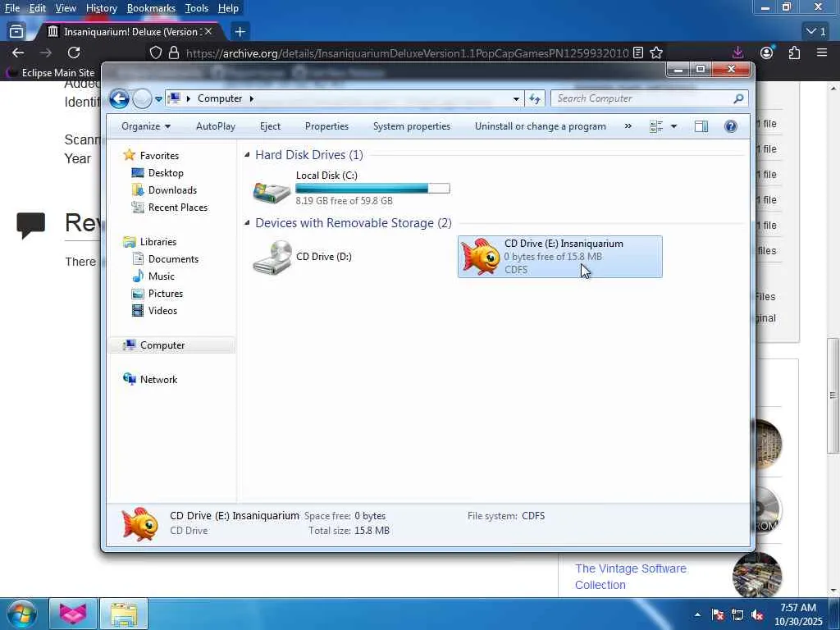840x630 pixels.
Task: Click the Explorer refresh button
Action: [535, 98]
